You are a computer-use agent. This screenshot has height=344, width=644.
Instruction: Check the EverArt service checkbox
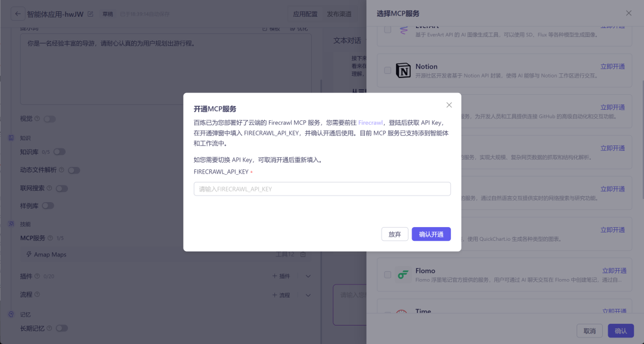tap(388, 29)
